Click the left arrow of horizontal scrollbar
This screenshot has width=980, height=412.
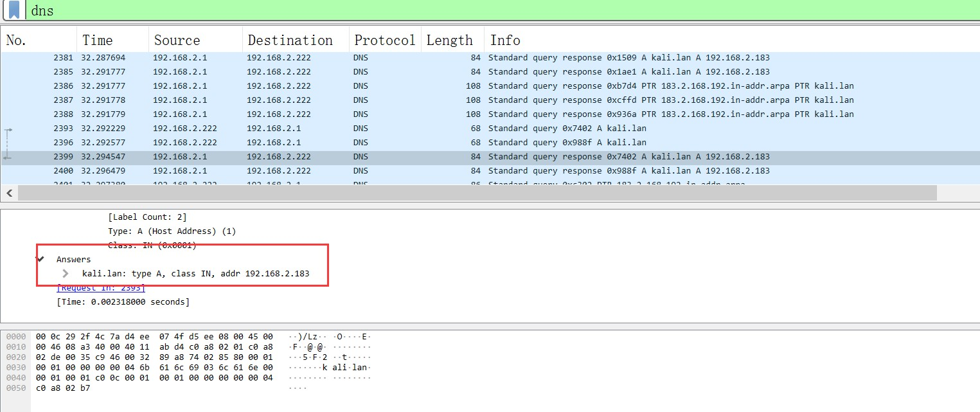10,193
